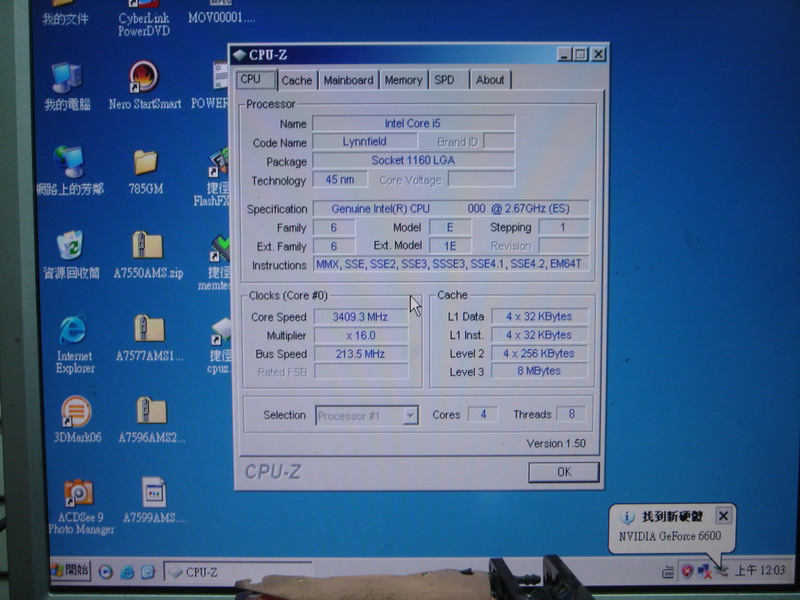Close the 找到新硬體 notification balloon

click(723, 516)
